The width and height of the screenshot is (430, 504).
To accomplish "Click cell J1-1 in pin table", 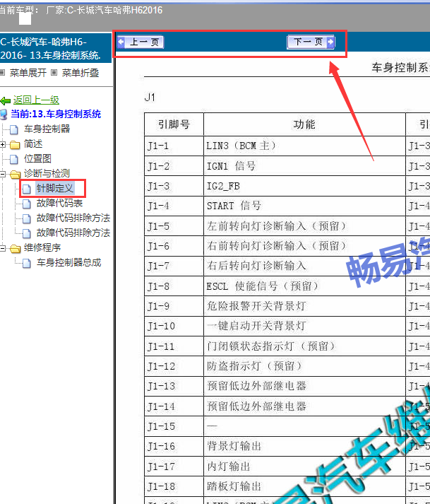I will pyautogui.click(x=174, y=146).
